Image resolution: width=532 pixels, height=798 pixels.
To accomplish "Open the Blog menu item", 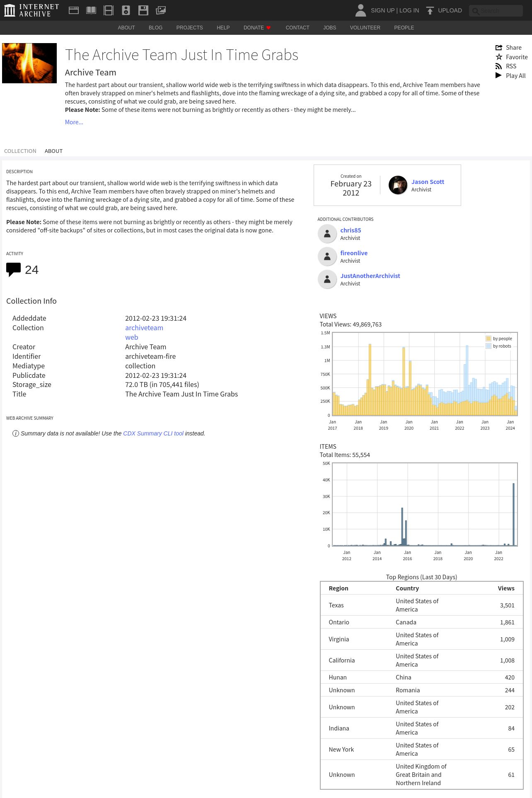I will tap(156, 28).
